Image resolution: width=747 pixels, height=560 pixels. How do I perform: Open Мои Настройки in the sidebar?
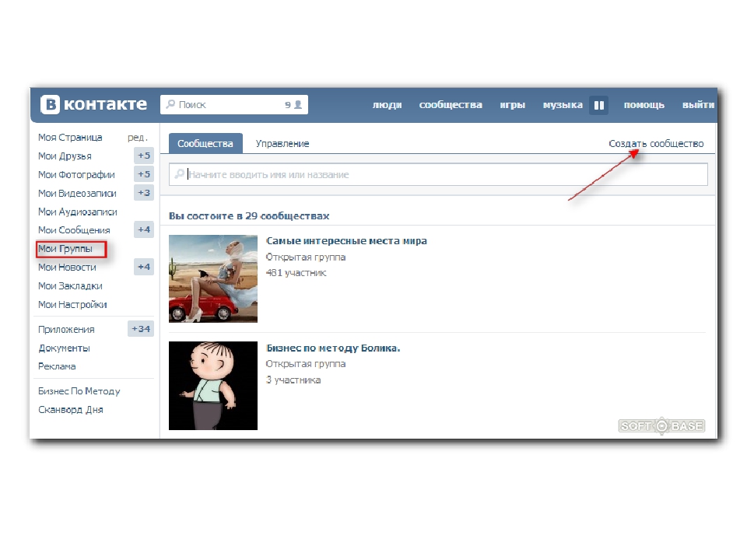pos(72,305)
